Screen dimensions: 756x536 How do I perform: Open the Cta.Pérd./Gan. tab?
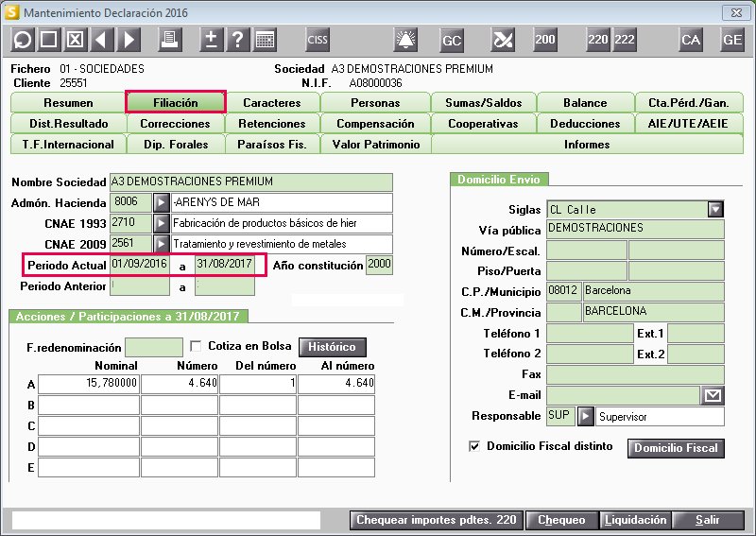(689, 102)
